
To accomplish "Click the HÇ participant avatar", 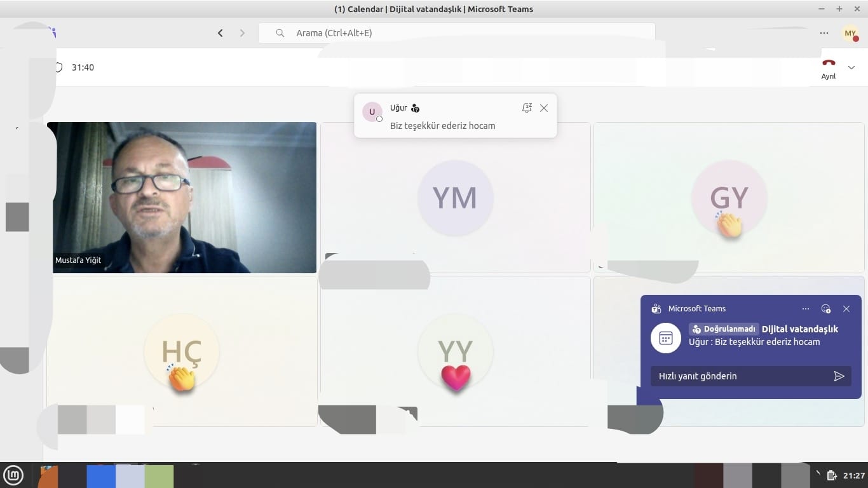I will point(182,351).
